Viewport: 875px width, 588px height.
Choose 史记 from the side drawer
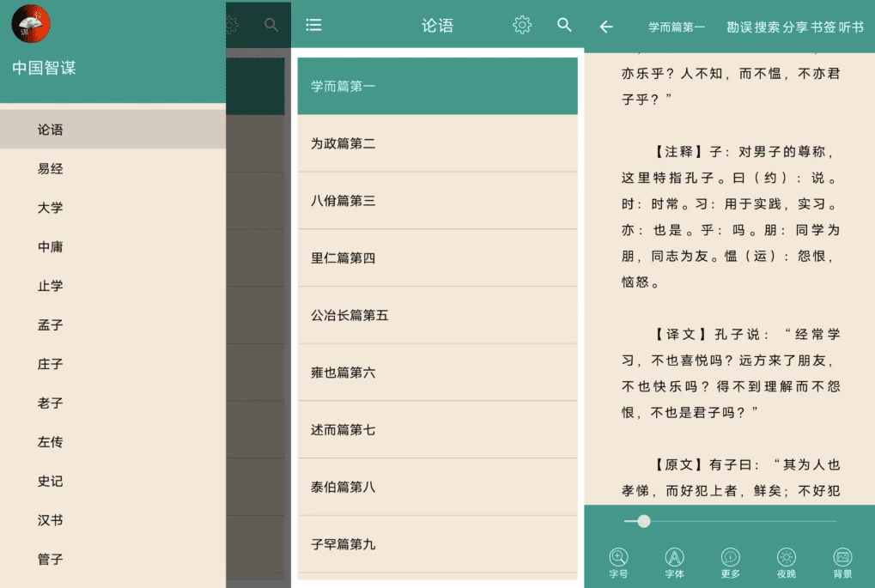pos(51,482)
